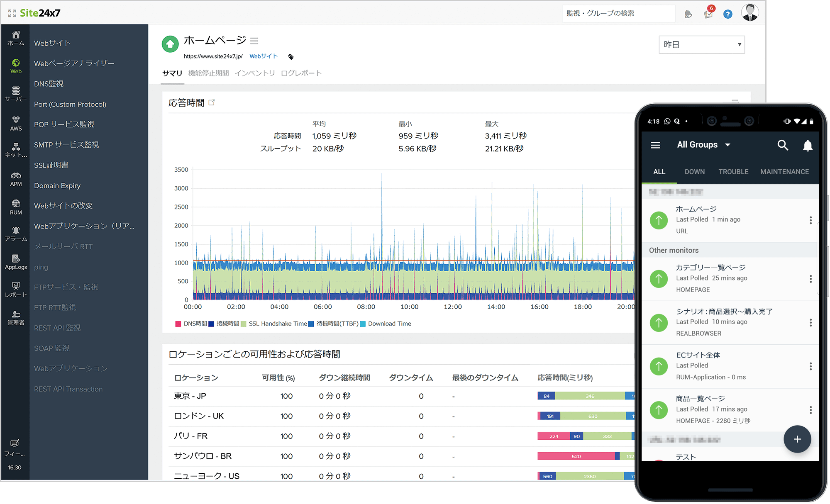Tap the hamburger menu in the mobile app

coord(655,145)
